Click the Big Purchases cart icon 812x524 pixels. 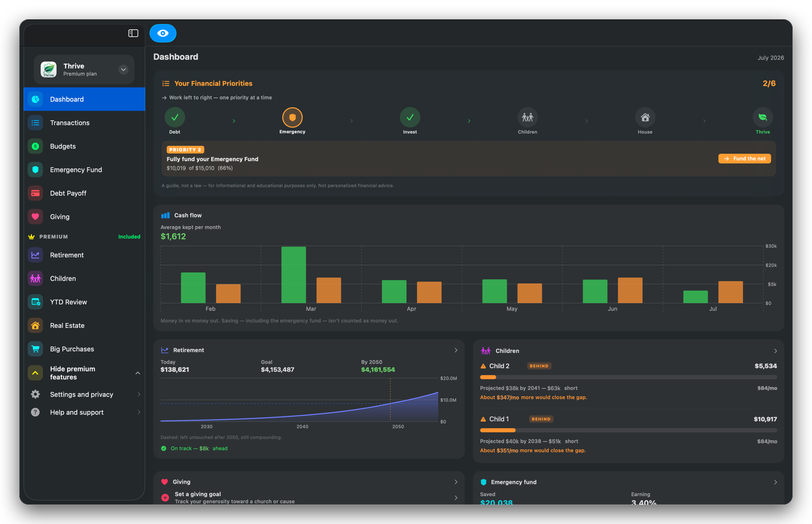point(35,349)
